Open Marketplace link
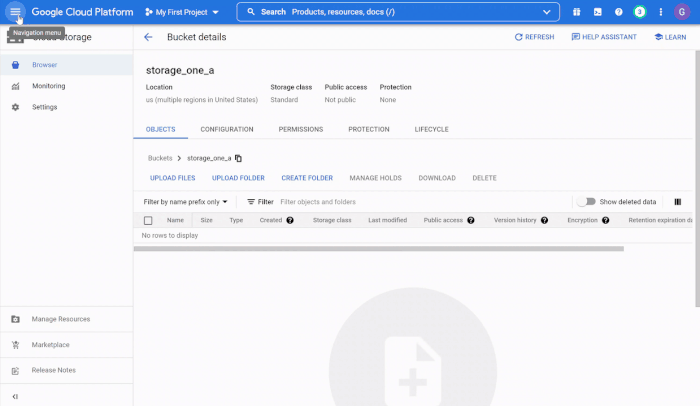This screenshot has width=700, height=406. pyautogui.click(x=67, y=345)
